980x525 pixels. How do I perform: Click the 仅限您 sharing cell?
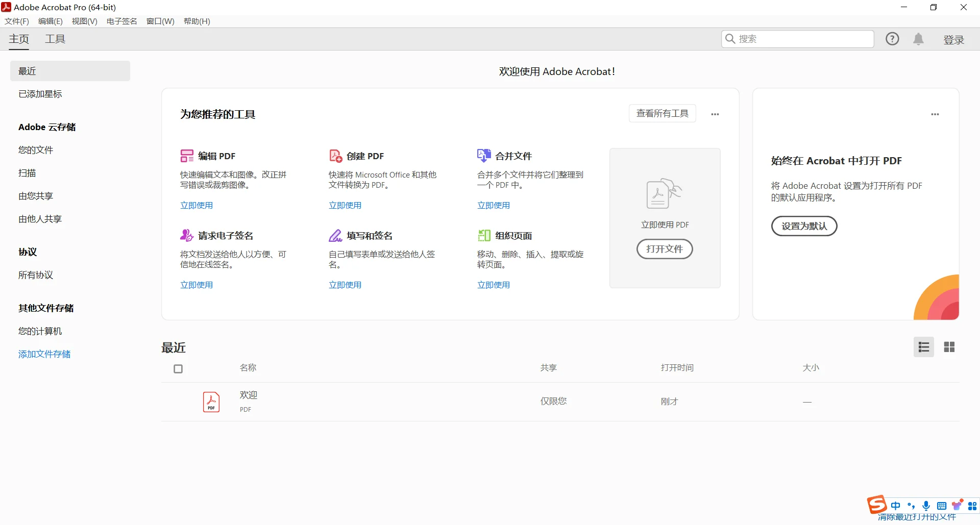554,401
